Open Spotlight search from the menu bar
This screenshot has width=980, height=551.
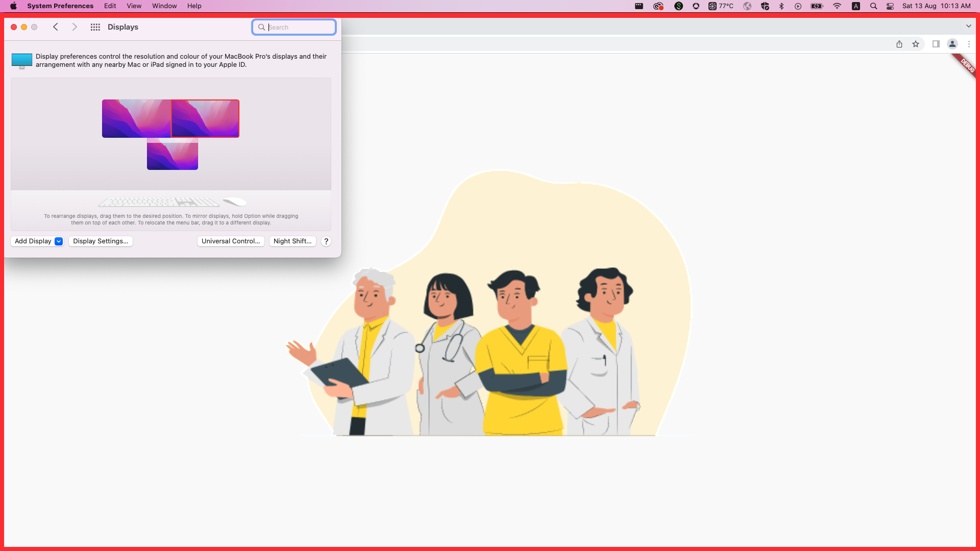[x=873, y=6]
